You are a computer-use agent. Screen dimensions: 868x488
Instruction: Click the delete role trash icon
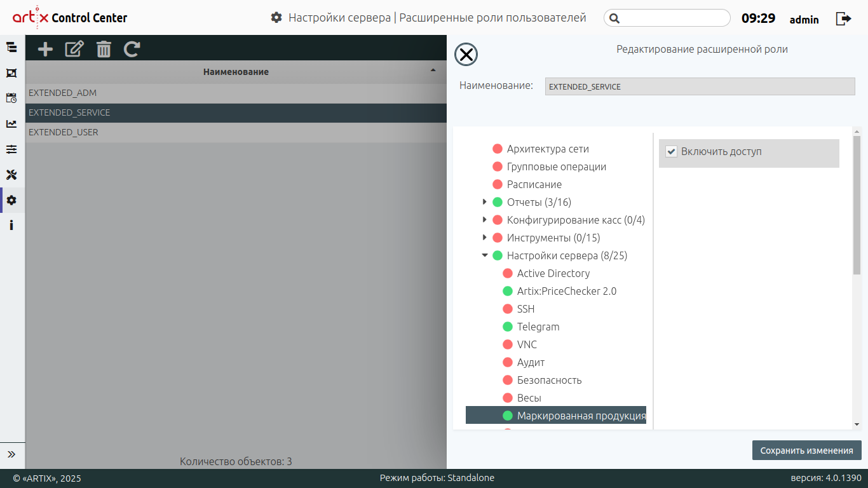pyautogui.click(x=104, y=49)
